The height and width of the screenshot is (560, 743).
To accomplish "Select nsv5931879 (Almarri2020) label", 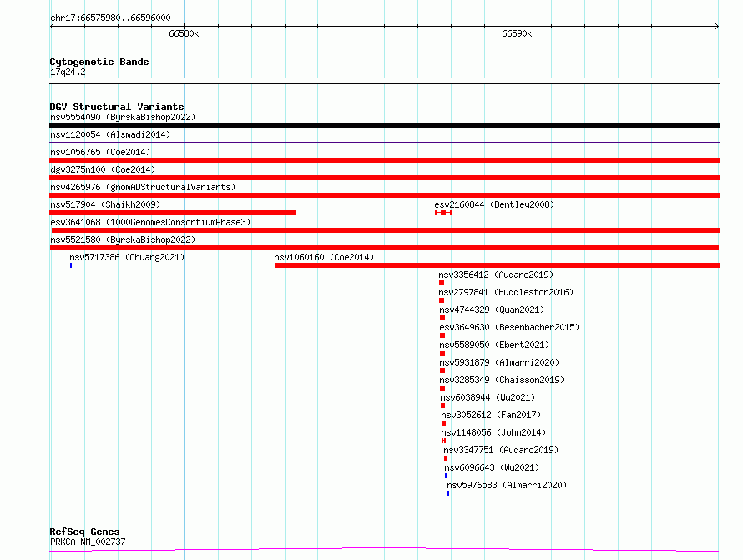I will (x=499, y=362).
